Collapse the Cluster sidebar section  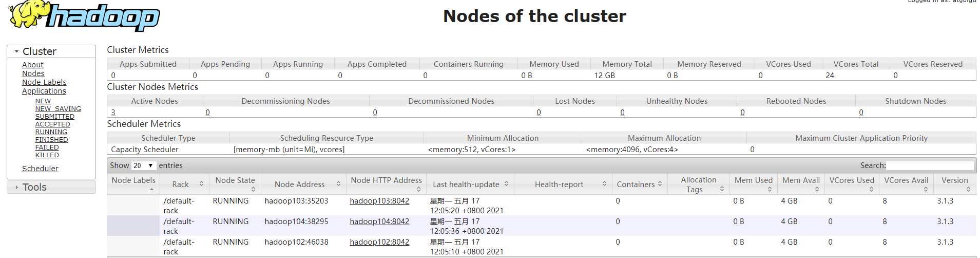coord(16,51)
